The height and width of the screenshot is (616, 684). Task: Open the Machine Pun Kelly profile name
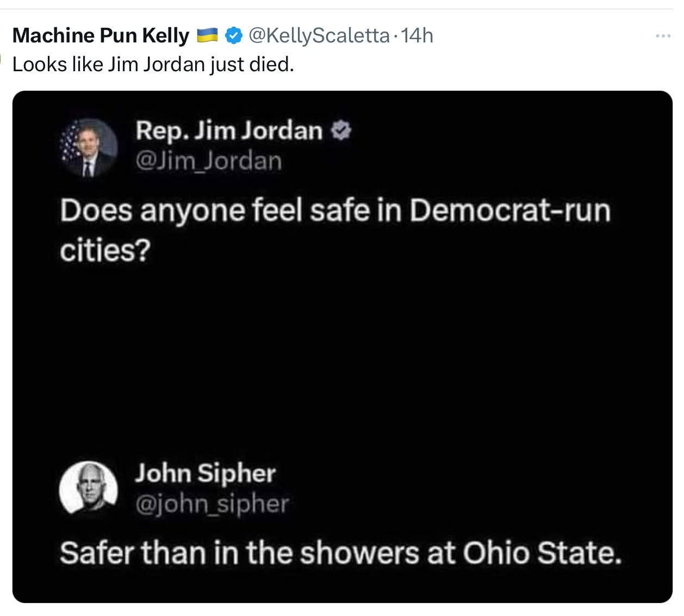click(x=101, y=36)
